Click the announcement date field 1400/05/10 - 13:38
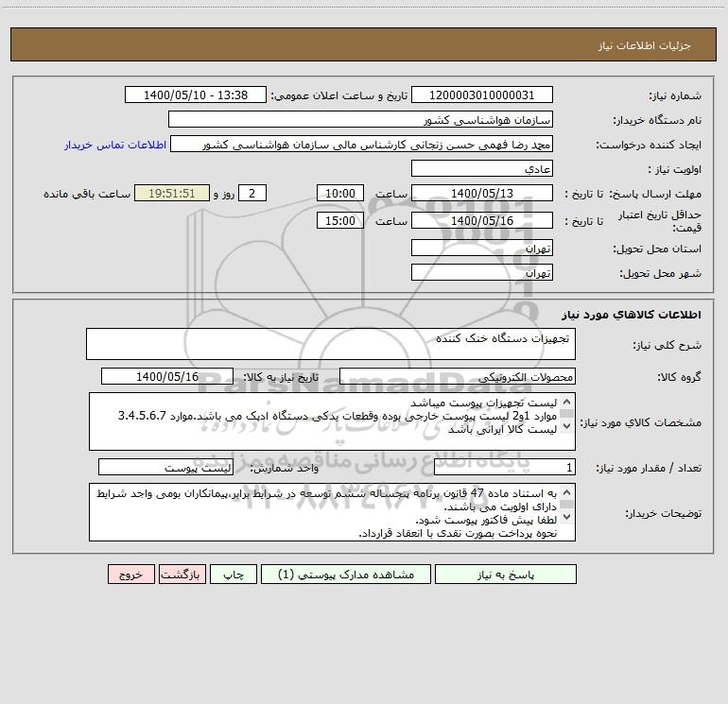Screen dimensions: 728x704 click(196, 94)
